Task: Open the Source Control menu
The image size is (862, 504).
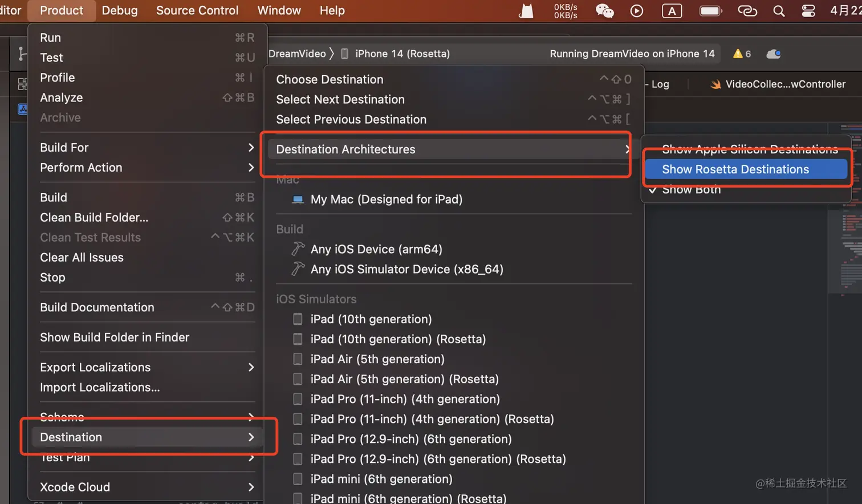Action: coord(197,10)
